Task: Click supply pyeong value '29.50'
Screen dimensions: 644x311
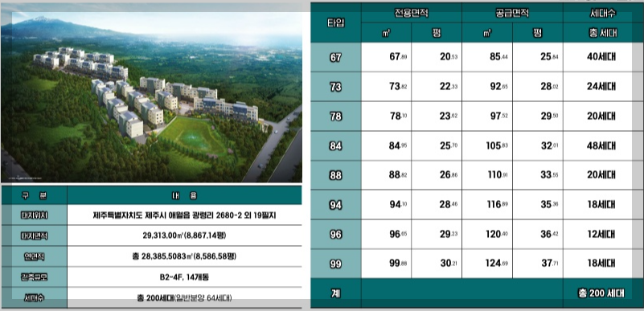Action: click(549, 117)
